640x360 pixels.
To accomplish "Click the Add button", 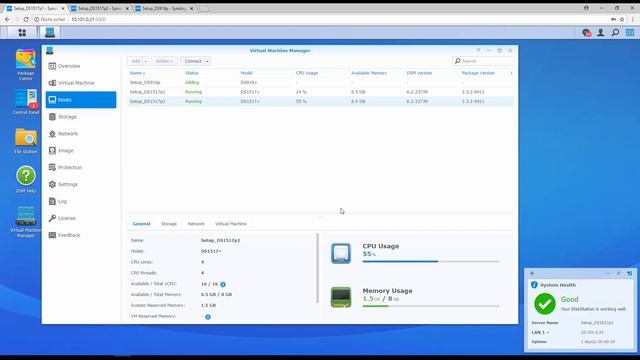I will tap(135, 61).
